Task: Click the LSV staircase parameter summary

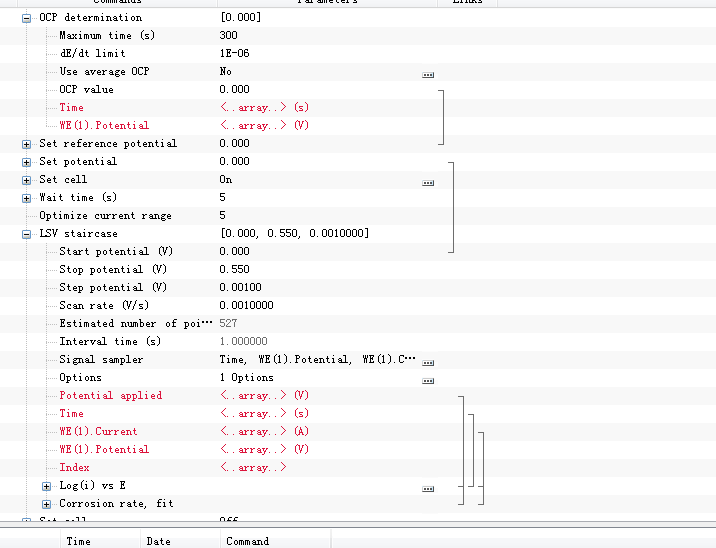Action: (295, 233)
